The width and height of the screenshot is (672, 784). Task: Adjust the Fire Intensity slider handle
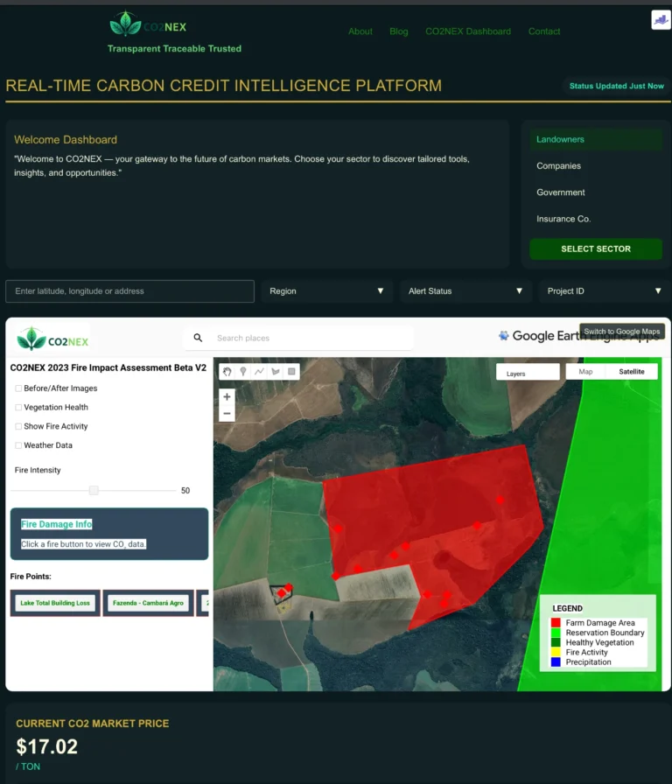pos(94,491)
